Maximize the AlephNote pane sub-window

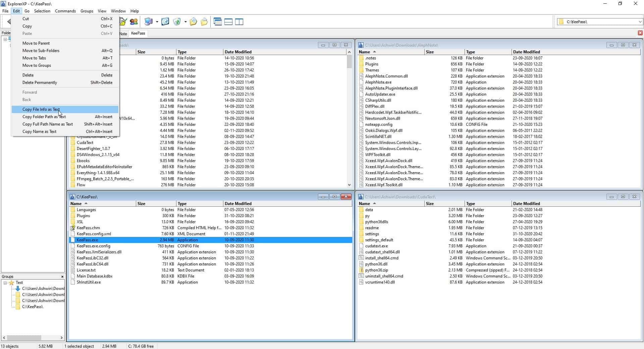[623, 45]
